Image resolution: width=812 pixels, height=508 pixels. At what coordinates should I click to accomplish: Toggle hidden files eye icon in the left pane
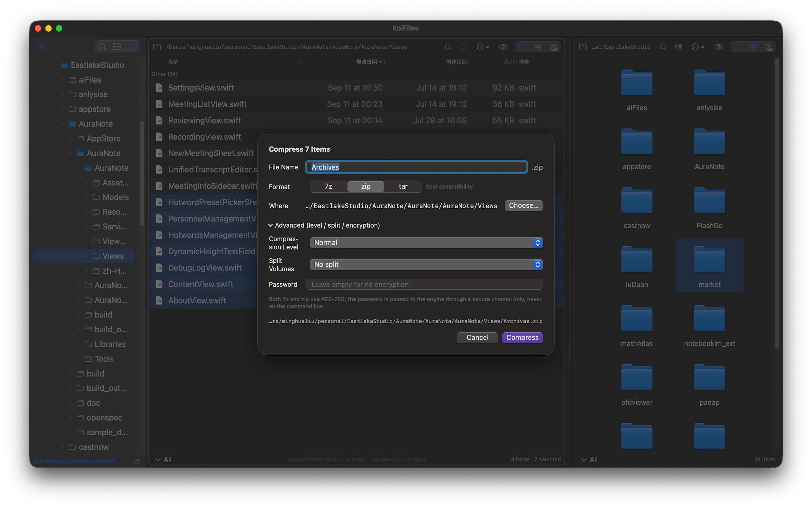[503, 47]
